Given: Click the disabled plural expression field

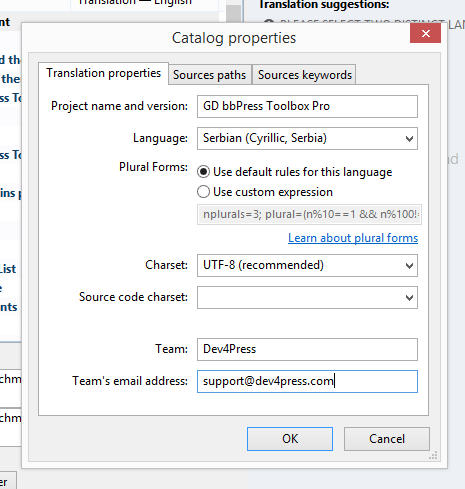Looking at the screenshot, I should coord(309,215).
